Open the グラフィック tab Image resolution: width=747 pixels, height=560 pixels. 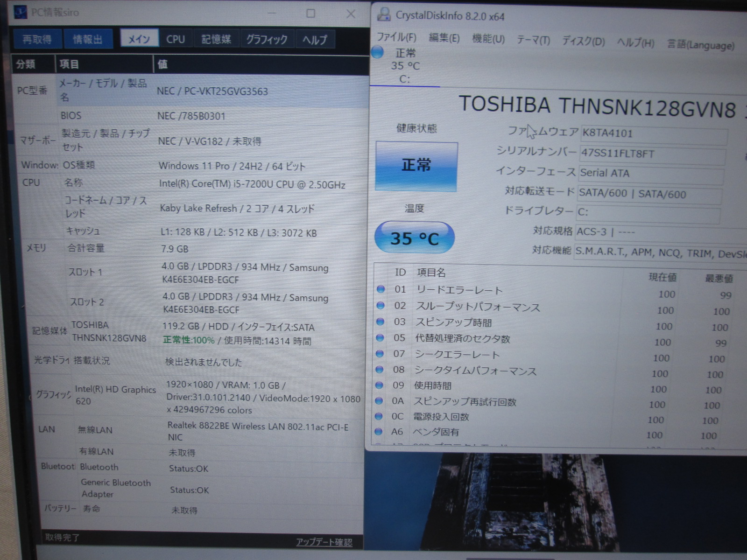[267, 39]
